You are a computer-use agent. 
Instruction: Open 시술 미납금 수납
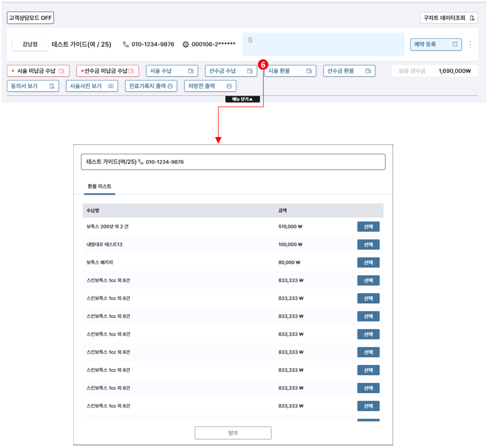click(x=38, y=71)
